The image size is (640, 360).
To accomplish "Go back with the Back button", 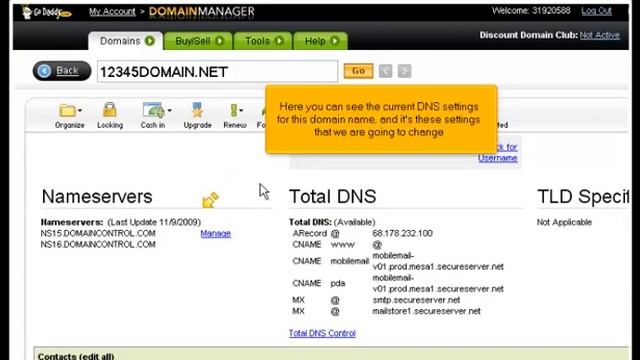I will [62, 71].
